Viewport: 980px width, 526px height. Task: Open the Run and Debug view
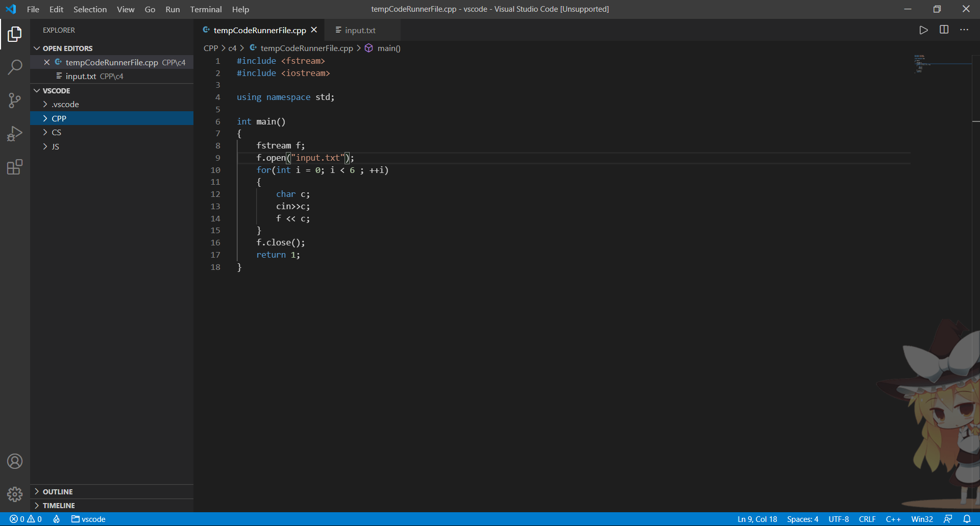pyautogui.click(x=15, y=134)
